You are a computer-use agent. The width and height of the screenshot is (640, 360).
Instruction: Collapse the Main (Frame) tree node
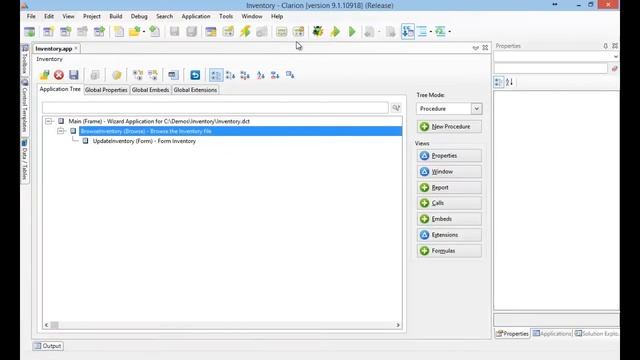pos(49,121)
